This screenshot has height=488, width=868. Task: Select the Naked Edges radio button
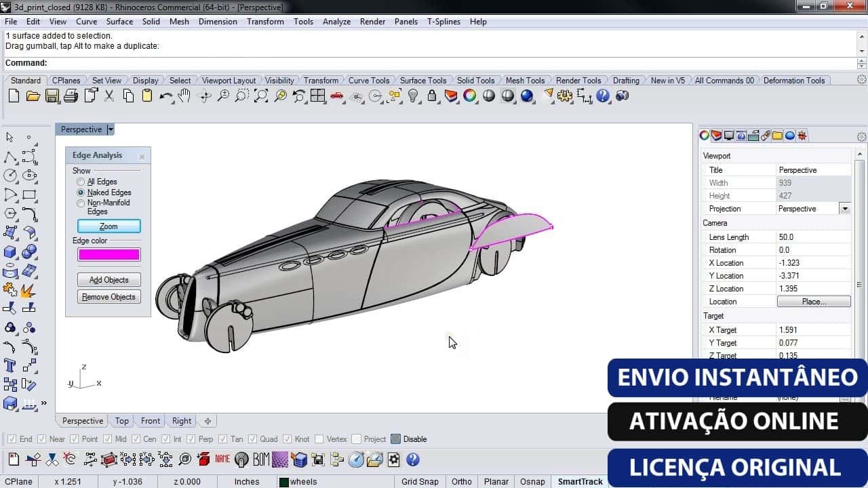81,192
